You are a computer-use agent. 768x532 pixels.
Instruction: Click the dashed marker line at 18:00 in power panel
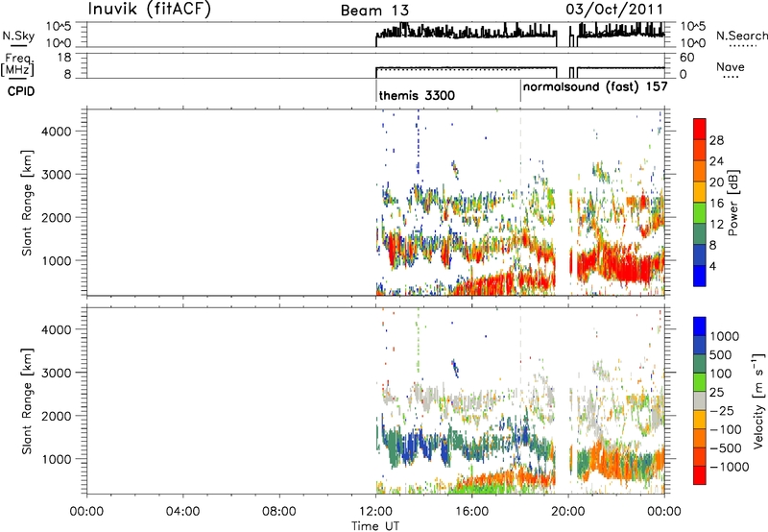[x=520, y=201]
